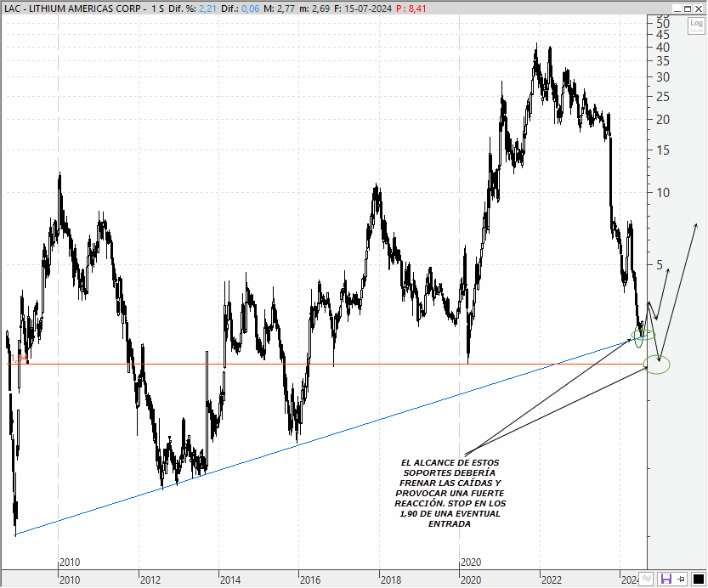This screenshot has width=708, height=588.
Task: Maximize the LAC chart window
Action: point(688,8)
